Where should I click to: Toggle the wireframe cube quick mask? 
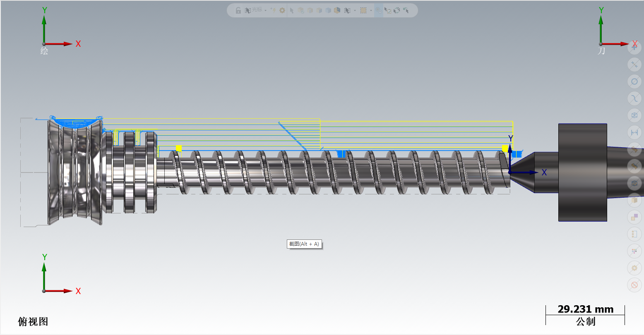pyautogui.click(x=634, y=115)
